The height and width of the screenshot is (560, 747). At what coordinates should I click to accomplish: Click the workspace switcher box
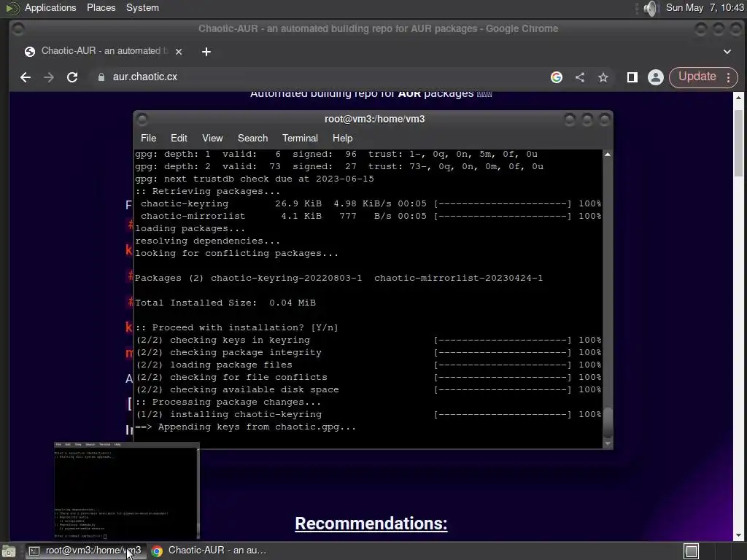692,551
